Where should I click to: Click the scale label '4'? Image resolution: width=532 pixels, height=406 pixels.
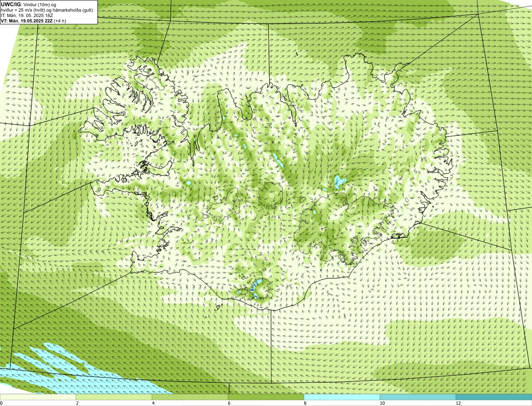point(153,403)
